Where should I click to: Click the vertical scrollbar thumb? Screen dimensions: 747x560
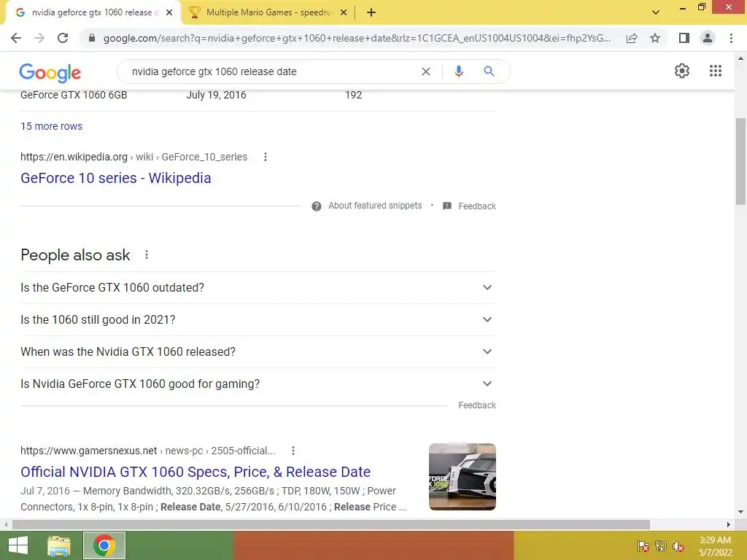pos(740,161)
